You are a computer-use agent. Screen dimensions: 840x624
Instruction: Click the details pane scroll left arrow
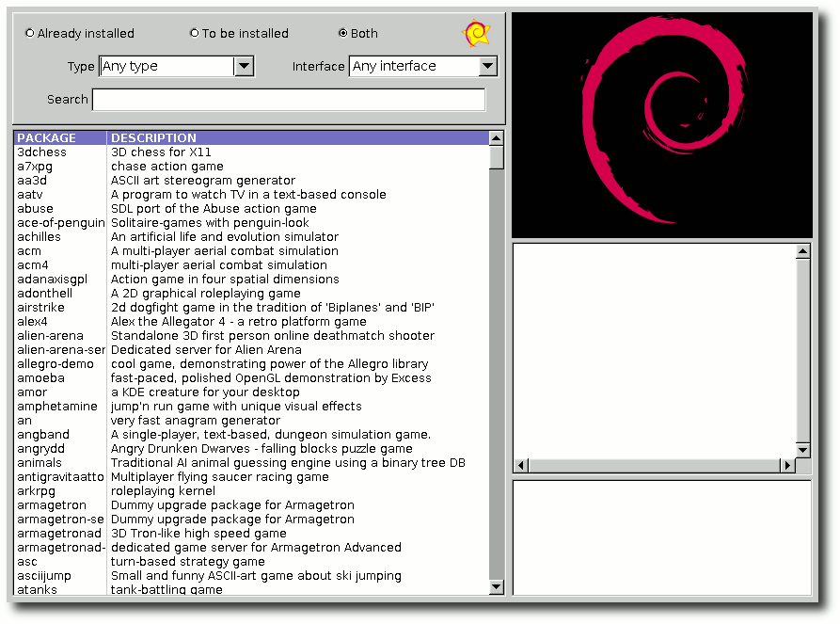(x=521, y=465)
